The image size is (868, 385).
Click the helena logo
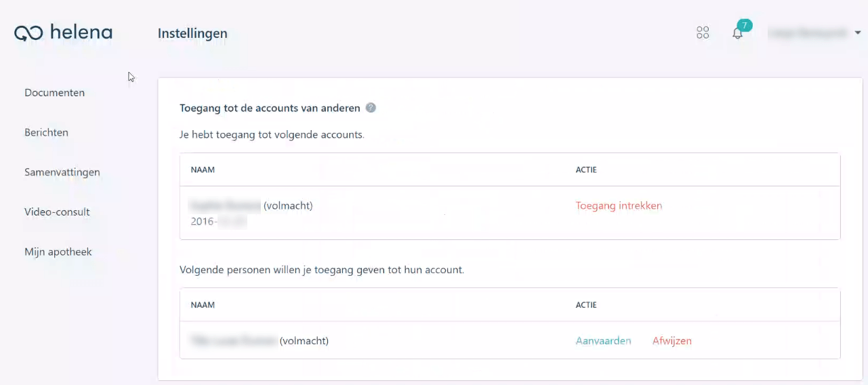click(64, 33)
